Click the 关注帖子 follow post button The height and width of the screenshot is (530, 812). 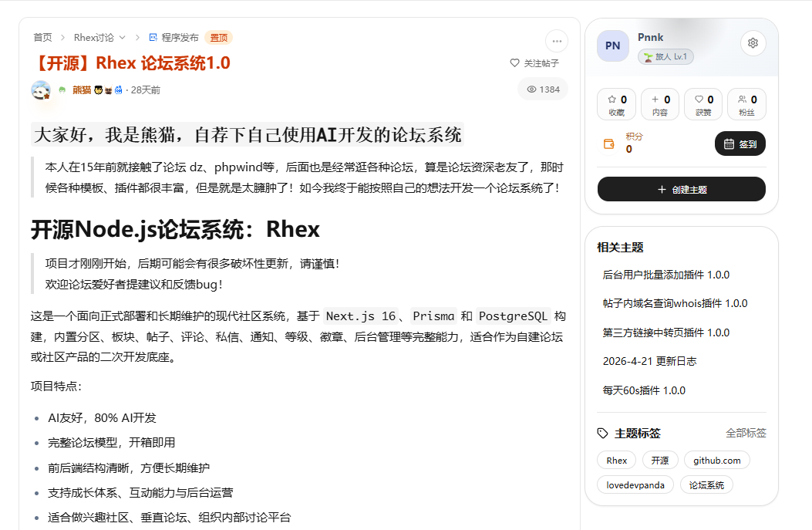(534, 62)
